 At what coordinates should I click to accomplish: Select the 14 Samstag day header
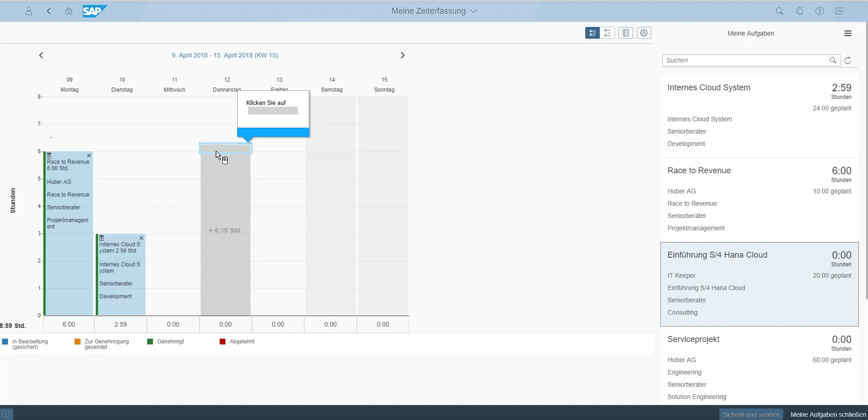332,84
